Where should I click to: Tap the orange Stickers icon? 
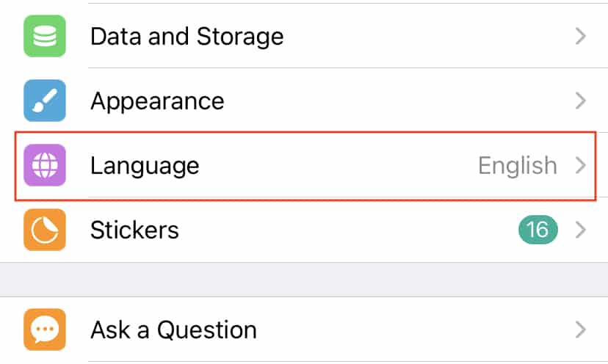coord(45,230)
